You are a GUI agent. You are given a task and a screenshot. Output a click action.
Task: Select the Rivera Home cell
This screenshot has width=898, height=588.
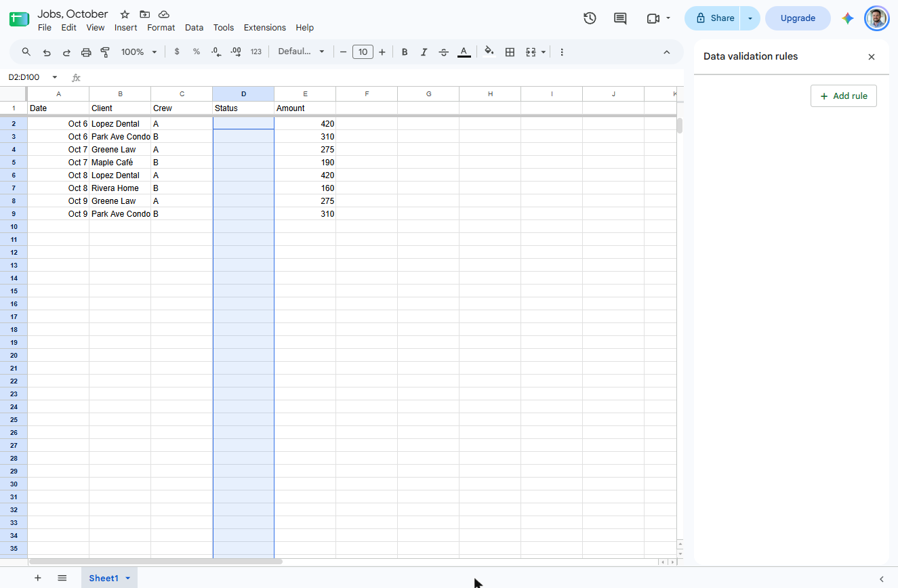pyautogui.click(x=120, y=188)
